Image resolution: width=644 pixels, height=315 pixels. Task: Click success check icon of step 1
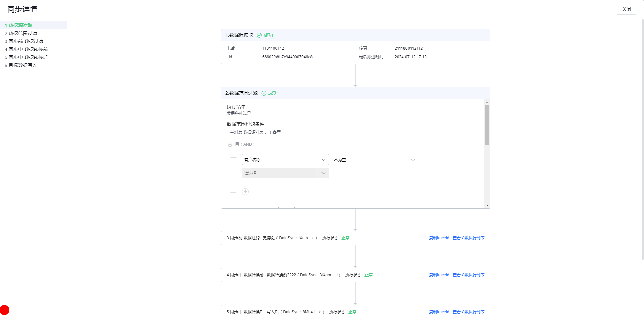pyautogui.click(x=259, y=35)
